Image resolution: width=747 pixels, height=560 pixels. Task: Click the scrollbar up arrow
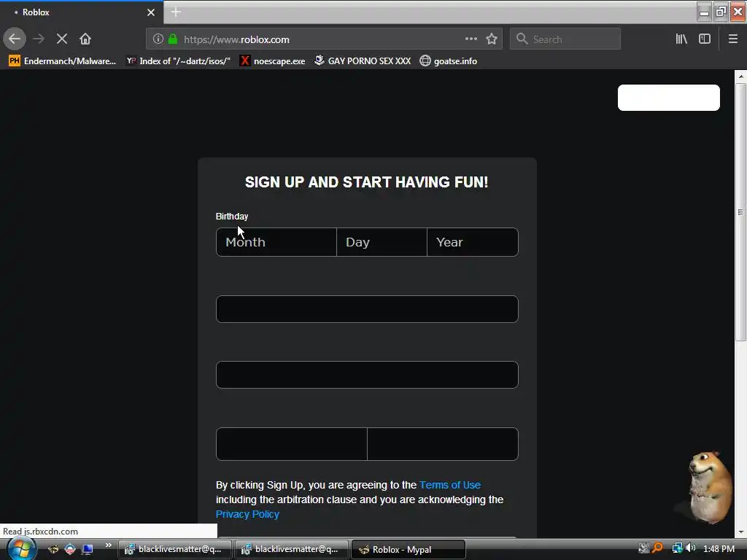[x=740, y=76]
